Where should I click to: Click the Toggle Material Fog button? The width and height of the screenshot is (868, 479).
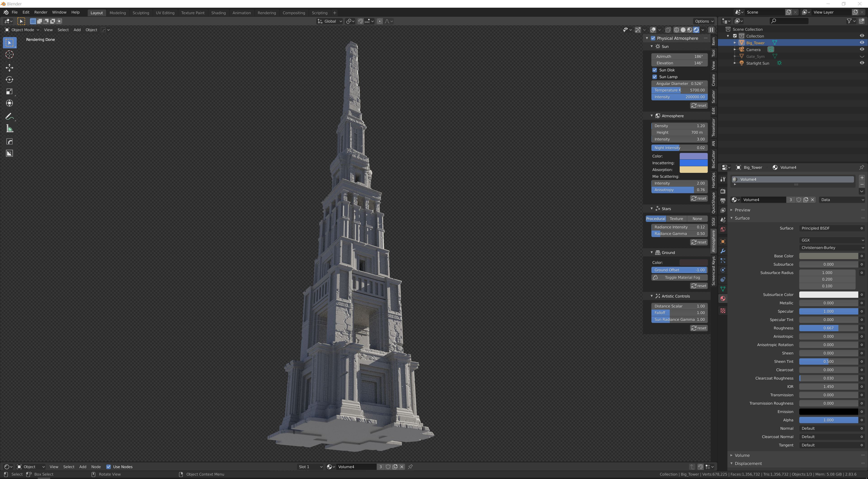679,277
